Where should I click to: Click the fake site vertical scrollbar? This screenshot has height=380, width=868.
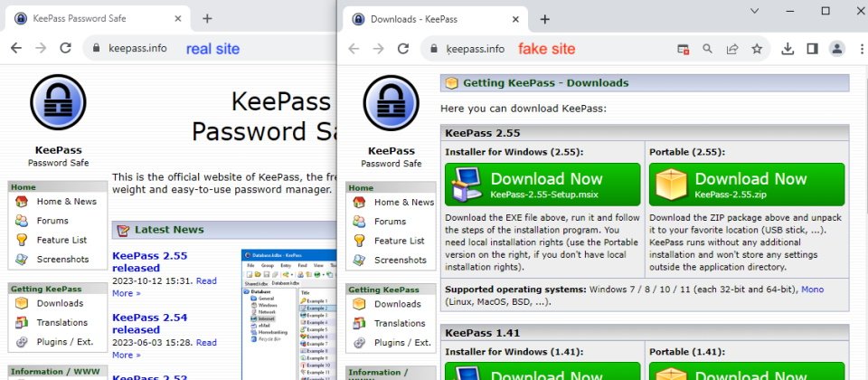[865, 222]
